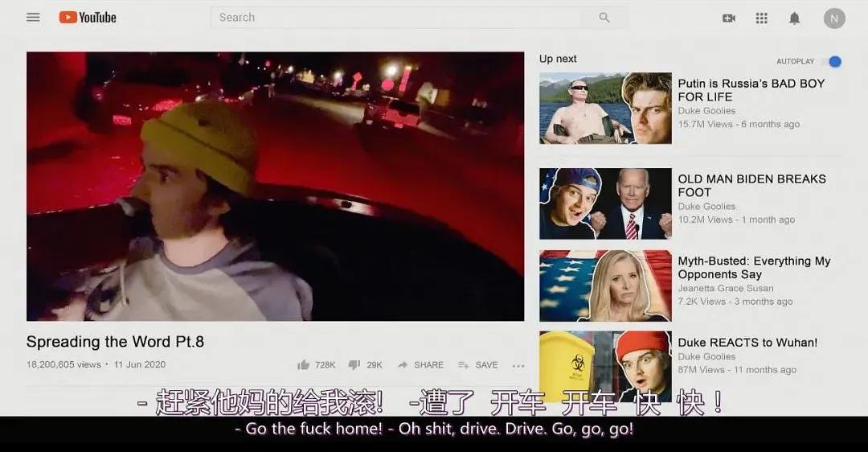Open the hamburger guide menu
868x452 pixels.
tap(33, 17)
